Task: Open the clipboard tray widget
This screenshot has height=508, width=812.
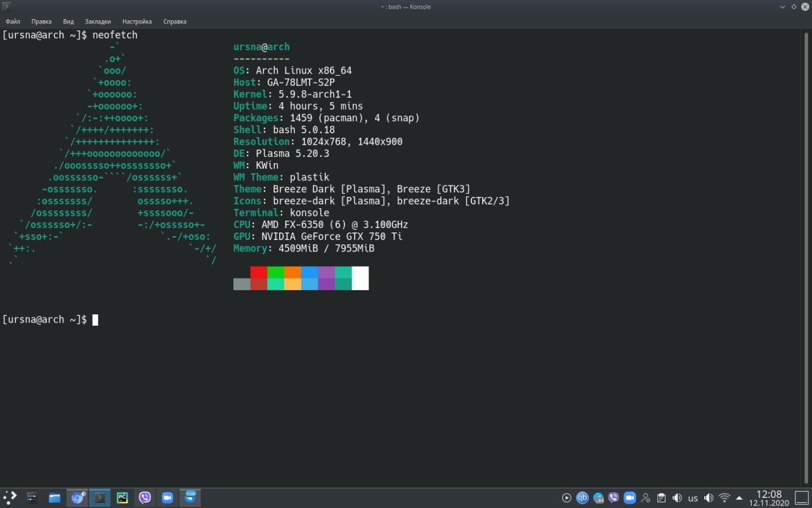Action: [x=661, y=498]
